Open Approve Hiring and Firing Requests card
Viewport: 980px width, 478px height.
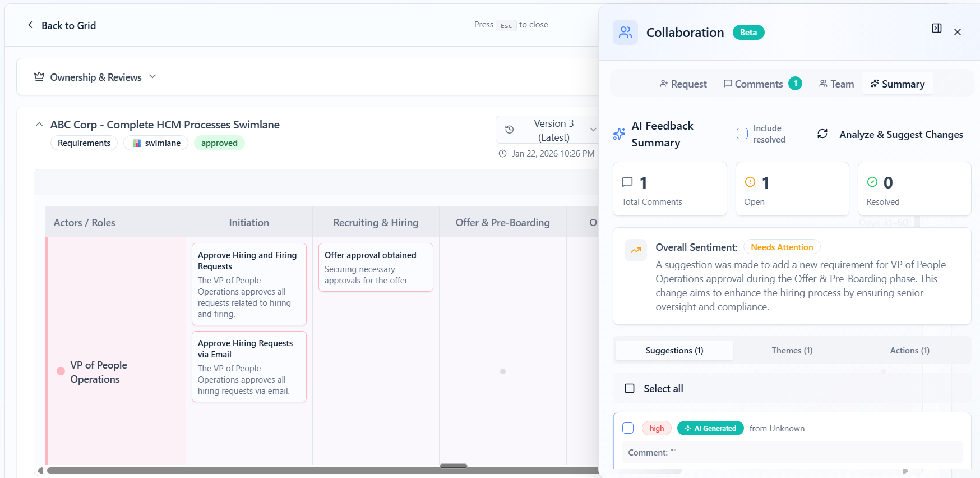249,284
